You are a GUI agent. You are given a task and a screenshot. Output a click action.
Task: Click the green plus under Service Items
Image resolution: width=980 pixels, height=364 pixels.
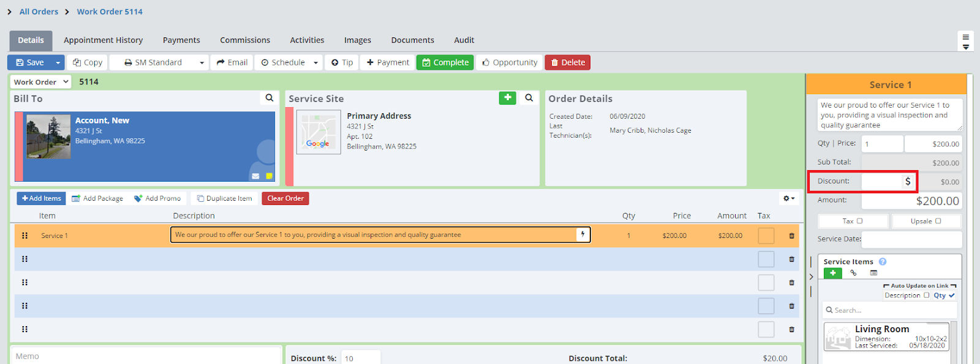click(x=832, y=273)
